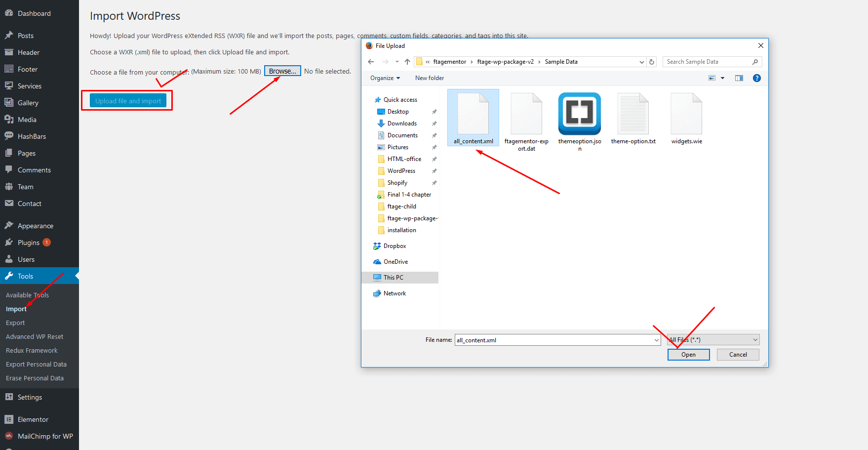
Task: Select This PC in the tree
Action: pyautogui.click(x=400, y=278)
